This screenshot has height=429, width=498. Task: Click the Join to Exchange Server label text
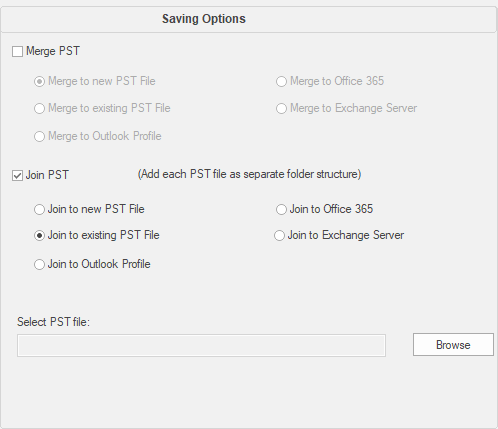346,235
